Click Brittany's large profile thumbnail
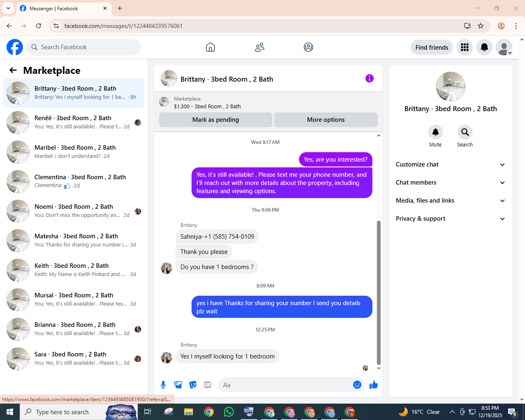The width and height of the screenshot is (525, 420). coord(451,87)
